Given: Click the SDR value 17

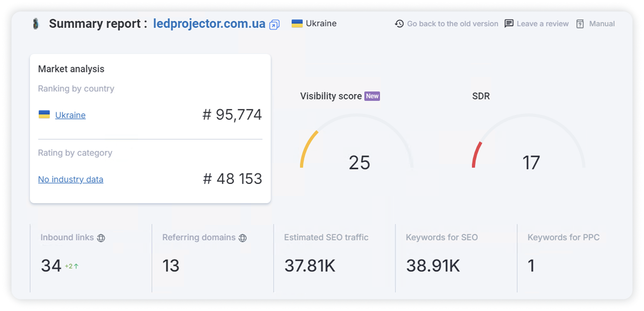Looking at the screenshot, I should tap(531, 163).
